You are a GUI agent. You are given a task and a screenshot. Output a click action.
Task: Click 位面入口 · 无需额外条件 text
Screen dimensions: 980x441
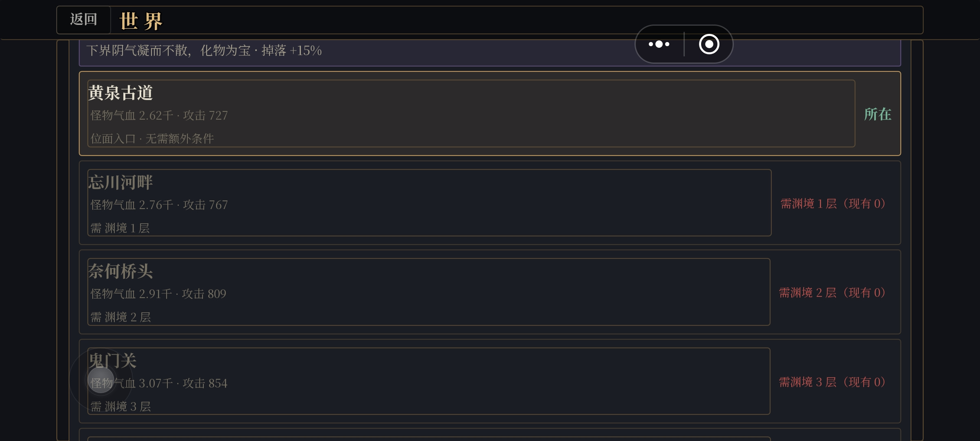click(152, 138)
